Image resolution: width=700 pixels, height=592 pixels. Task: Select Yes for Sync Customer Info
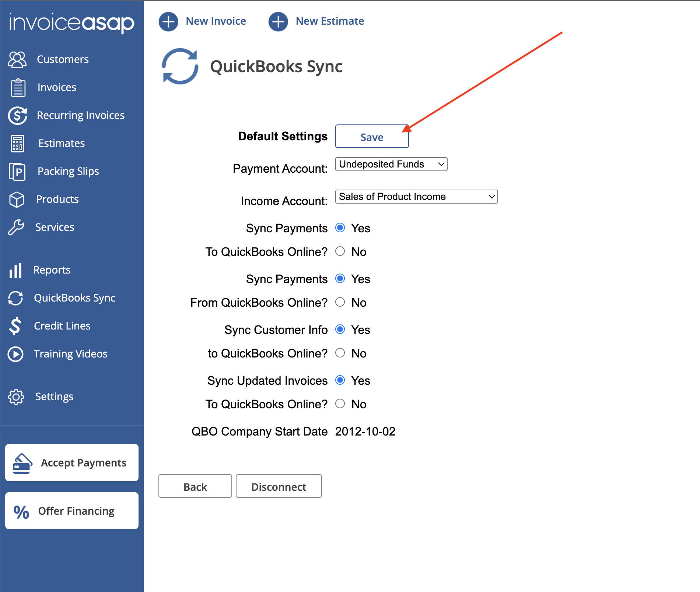[x=340, y=330]
